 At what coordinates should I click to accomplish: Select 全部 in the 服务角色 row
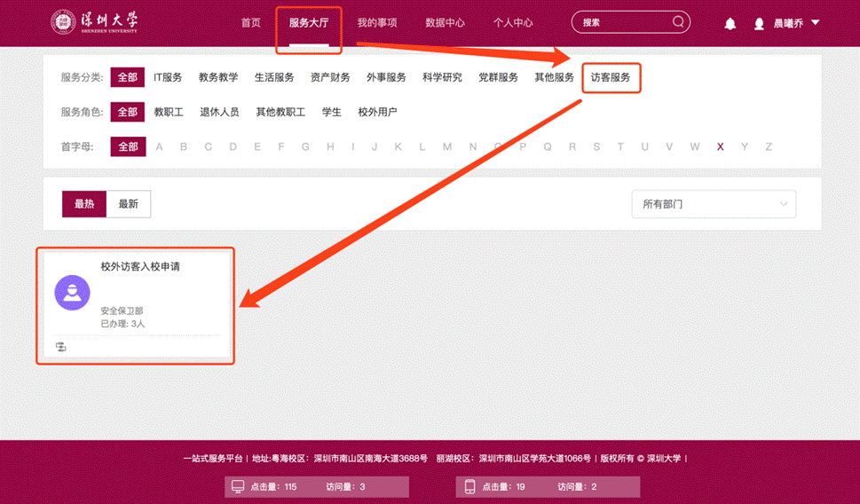pos(128,112)
